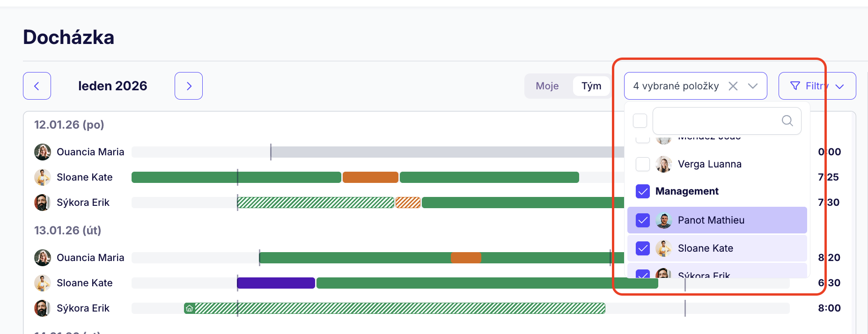Click the Panot Mathieu name in list
Viewport: 868px width, 334px height.
coord(711,220)
